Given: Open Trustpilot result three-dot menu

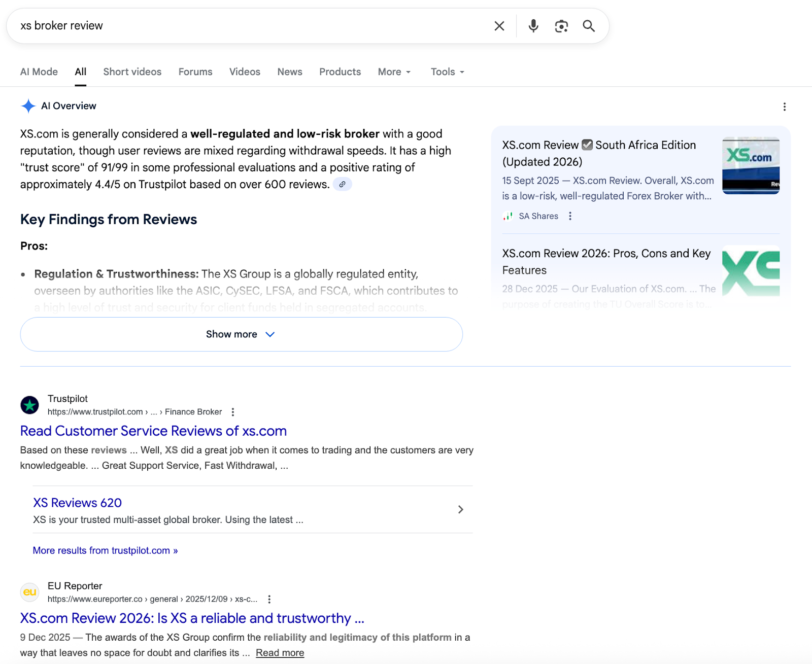Looking at the screenshot, I should [x=233, y=412].
